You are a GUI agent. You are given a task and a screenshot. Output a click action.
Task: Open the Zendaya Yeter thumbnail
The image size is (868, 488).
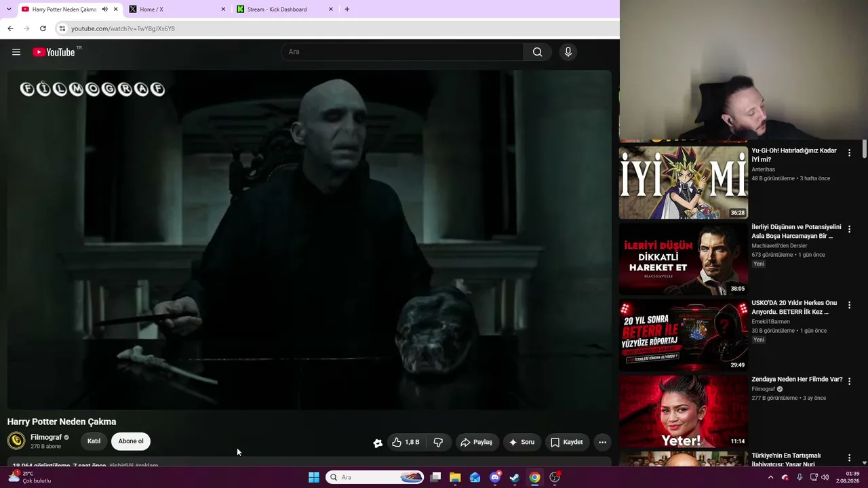(684, 411)
